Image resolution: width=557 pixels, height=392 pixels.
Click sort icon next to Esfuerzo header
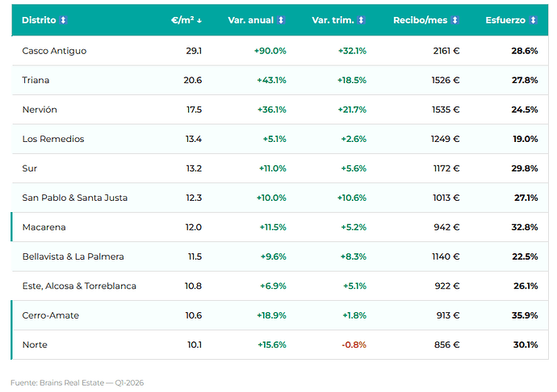pyautogui.click(x=533, y=20)
